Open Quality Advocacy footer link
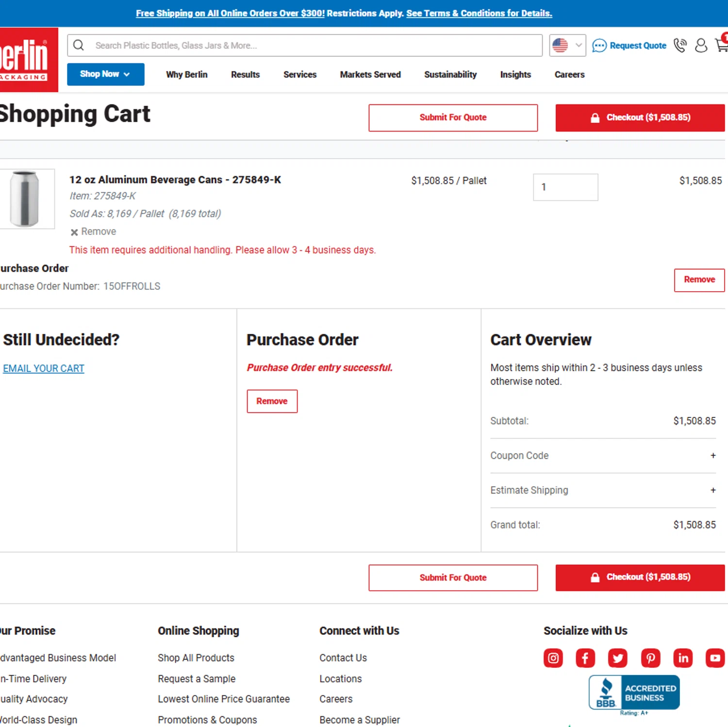 (34, 699)
